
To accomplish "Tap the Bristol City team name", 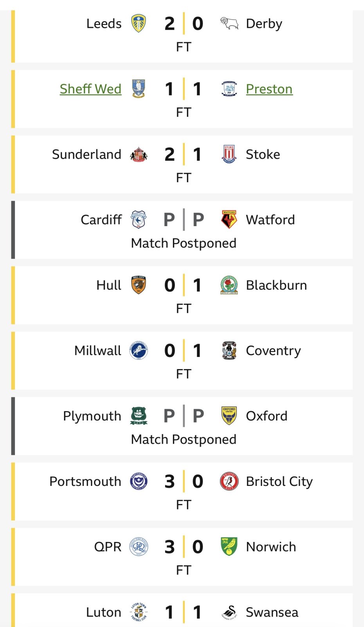I will [x=279, y=481].
